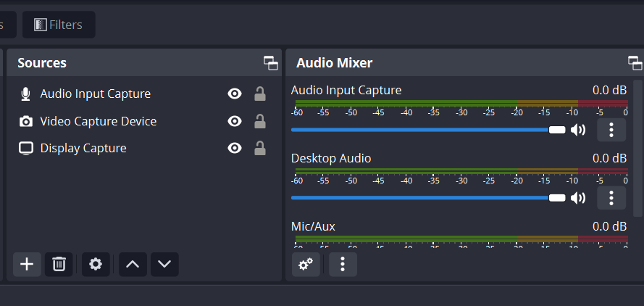This screenshot has height=306, width=644.
Task: Open Audio Input Capture options menu
Action: 611,130
